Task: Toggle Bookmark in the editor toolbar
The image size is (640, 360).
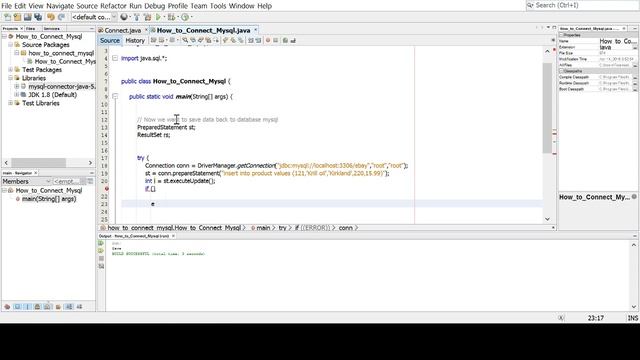Action: click(x=240, y=40)
